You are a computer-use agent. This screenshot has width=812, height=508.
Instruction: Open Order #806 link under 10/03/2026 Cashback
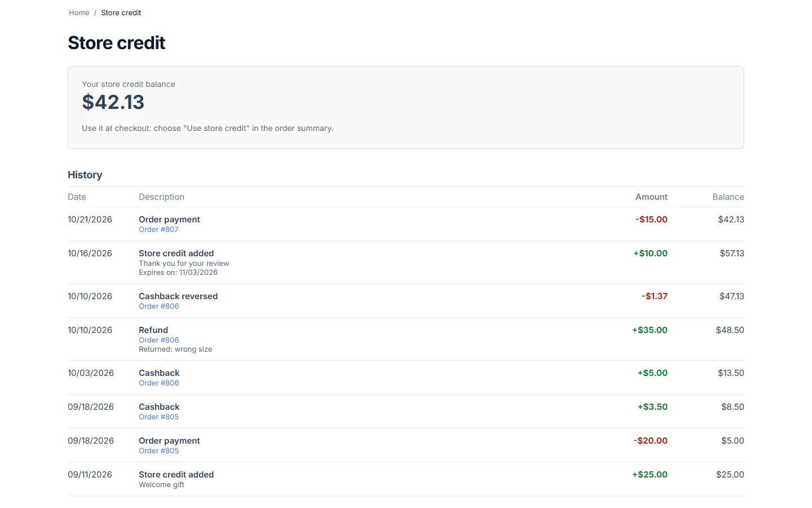click(158, 383)
